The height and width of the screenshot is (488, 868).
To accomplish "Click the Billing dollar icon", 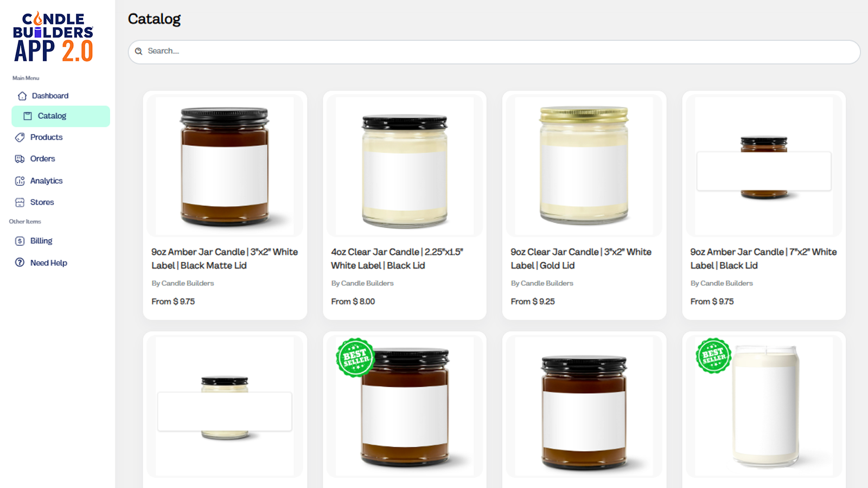I will pyautogui.click(x=20, y=241).
